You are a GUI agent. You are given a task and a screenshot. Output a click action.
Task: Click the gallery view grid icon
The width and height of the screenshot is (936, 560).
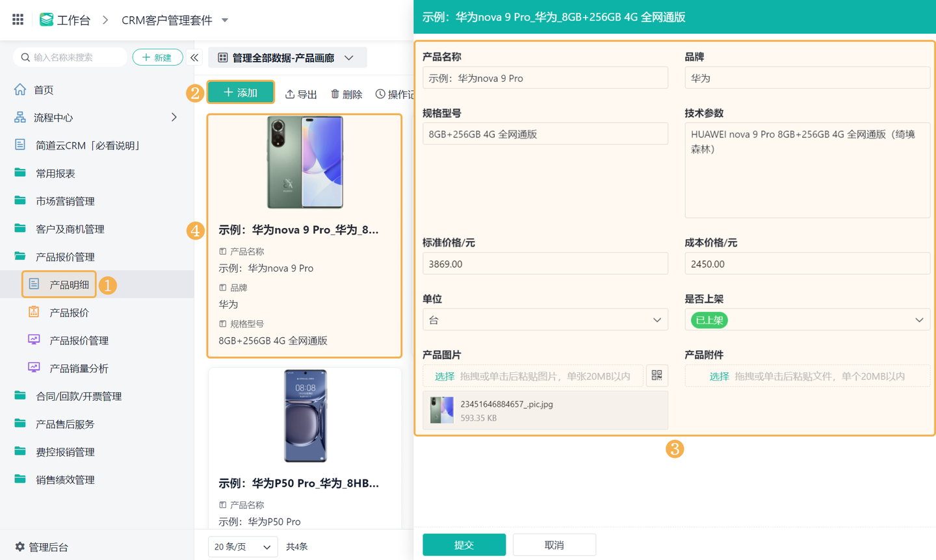coord(223,58)
